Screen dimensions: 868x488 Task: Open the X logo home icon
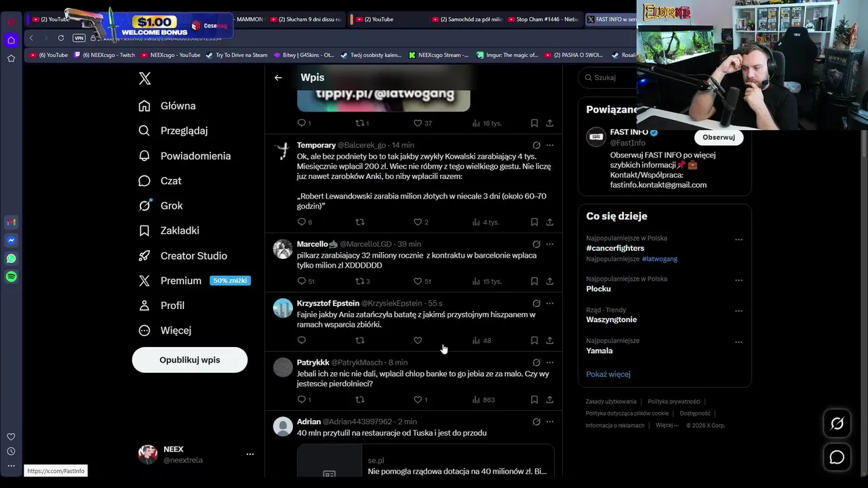coord(144,79)
